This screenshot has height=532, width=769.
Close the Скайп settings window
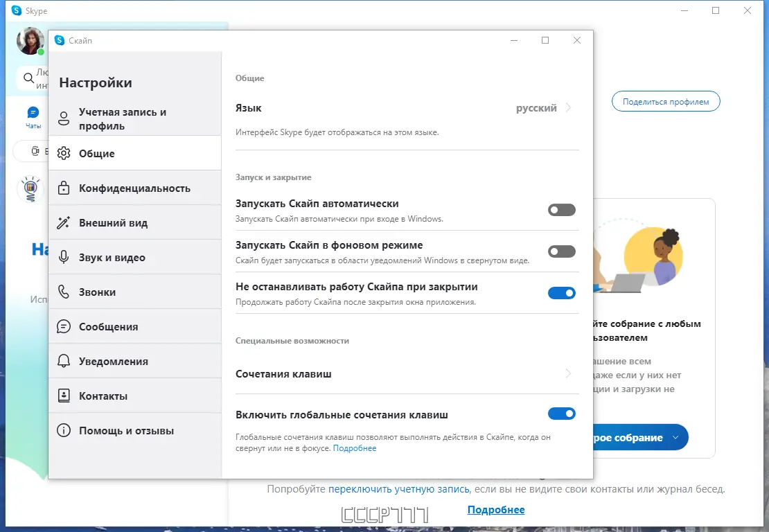point(576,40)
